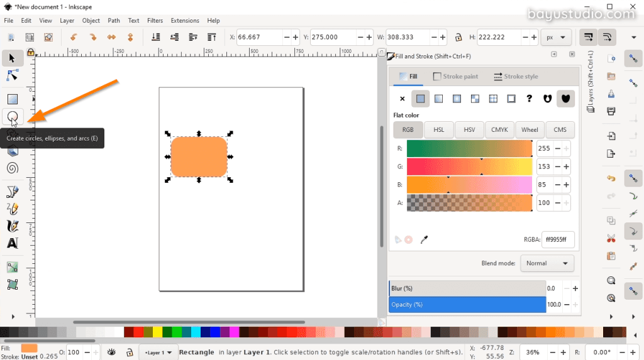Rotate selection ninety degrees clockwise

[x=93, y=37]
